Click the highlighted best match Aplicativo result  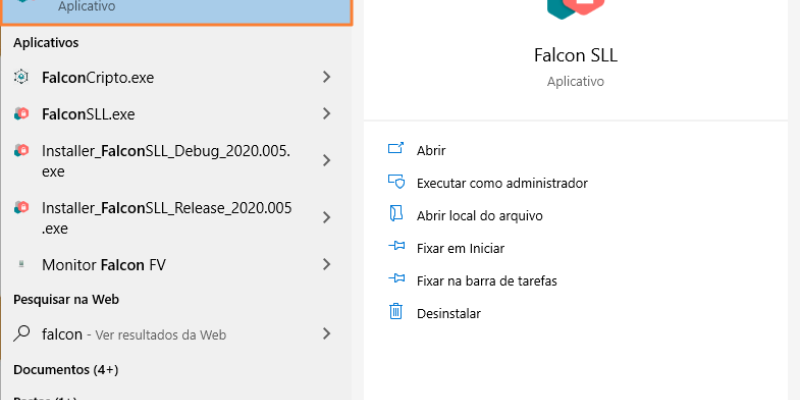177,12
